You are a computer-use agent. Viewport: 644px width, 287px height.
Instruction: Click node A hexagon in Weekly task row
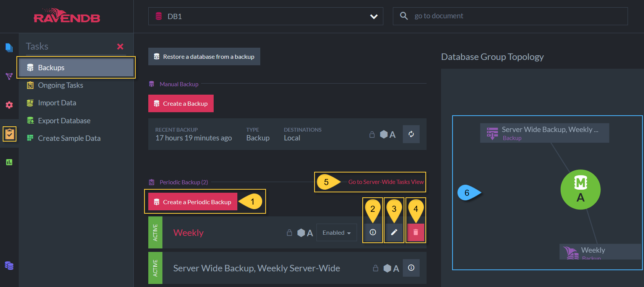[x=305, y=233]
